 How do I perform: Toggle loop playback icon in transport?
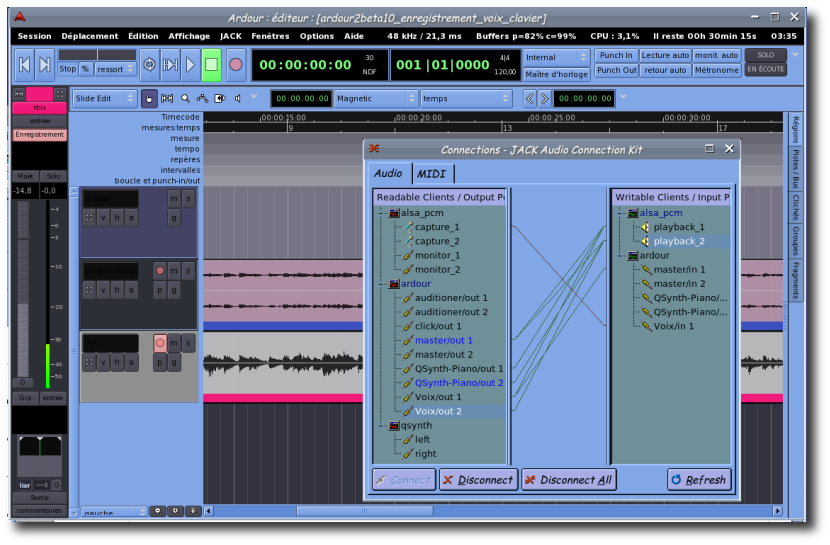(149, 65)
